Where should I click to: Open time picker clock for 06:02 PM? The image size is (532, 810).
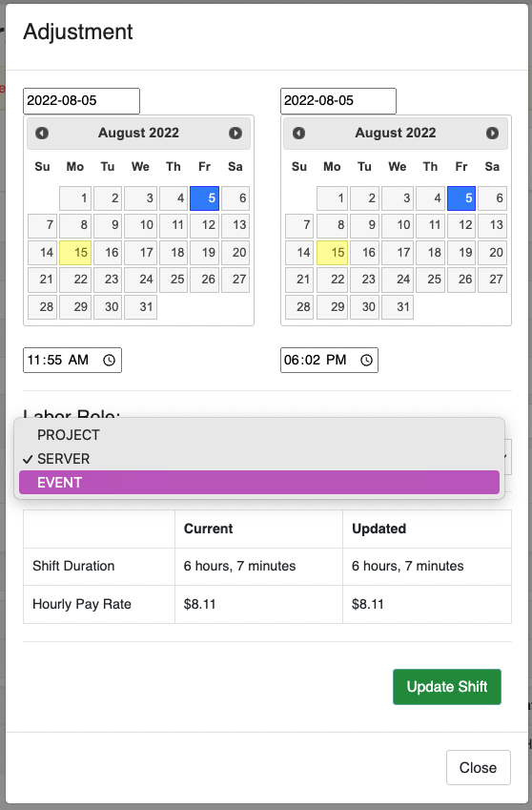click(366, 360)
